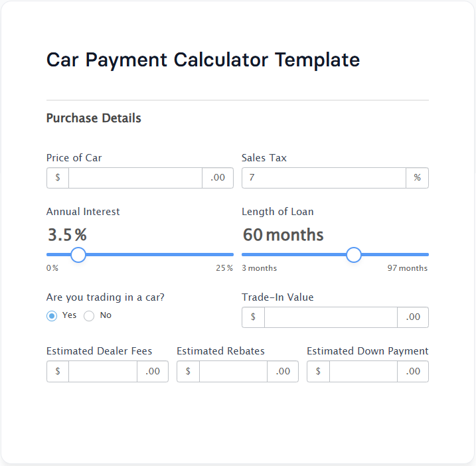Click the Annual Interest slider handle
476x466 pixels.
[x=78, y=255]
